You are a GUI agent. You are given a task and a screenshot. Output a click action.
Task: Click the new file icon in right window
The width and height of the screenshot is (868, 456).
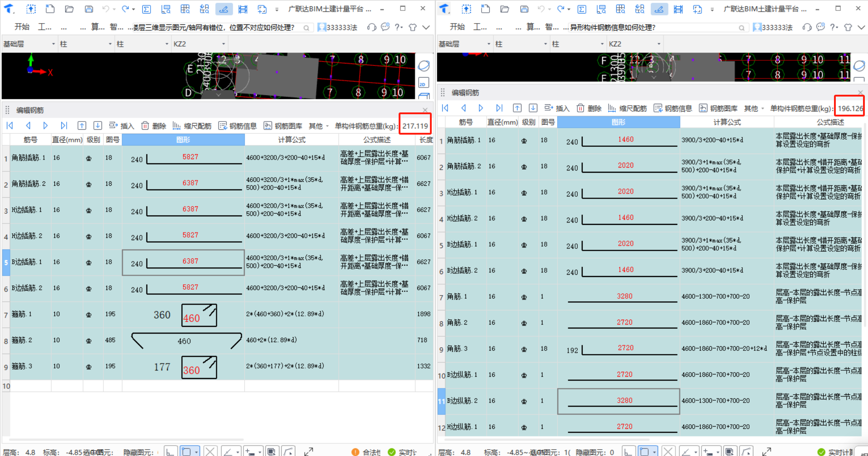(486, 9)
